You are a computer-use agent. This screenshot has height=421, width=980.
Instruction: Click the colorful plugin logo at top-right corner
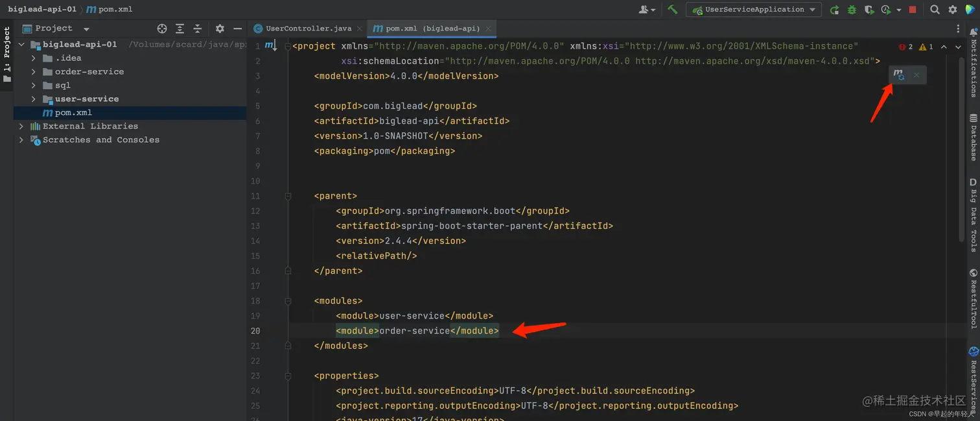click(x=970, y=10)
